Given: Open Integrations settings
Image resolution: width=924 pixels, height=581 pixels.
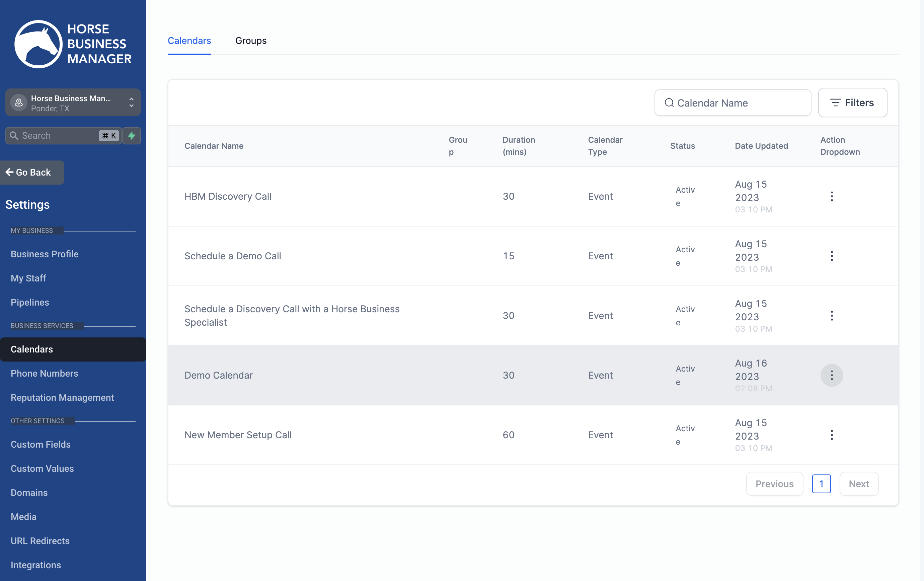Looking at the screenshot, I should (36, 565).
